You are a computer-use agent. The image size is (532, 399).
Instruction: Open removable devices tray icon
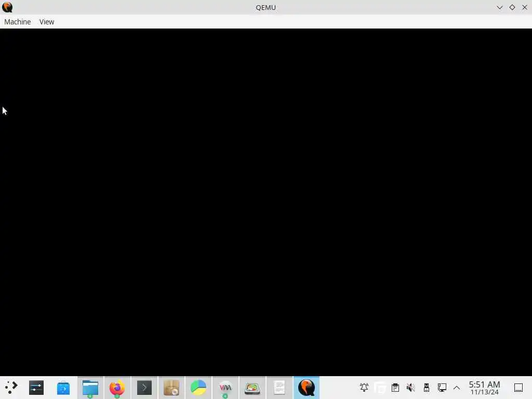(427, 388)
